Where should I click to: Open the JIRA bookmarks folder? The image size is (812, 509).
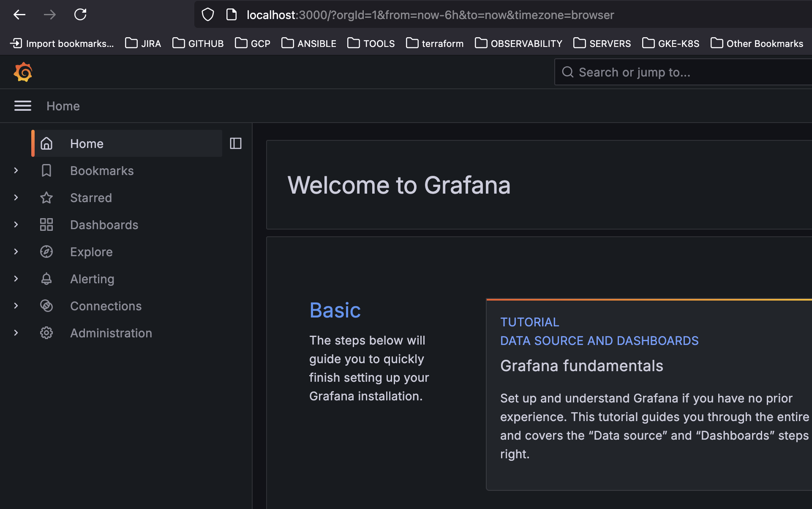(x=143, y=44)
